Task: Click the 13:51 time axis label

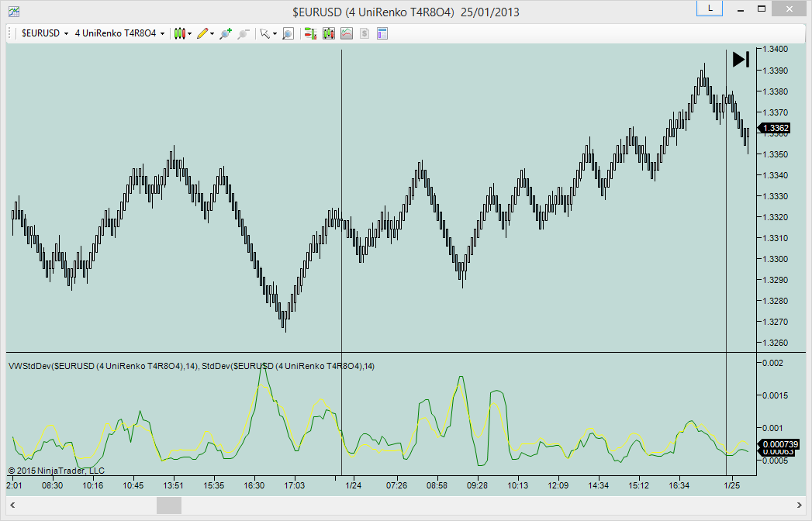Action: click(174, 486)
